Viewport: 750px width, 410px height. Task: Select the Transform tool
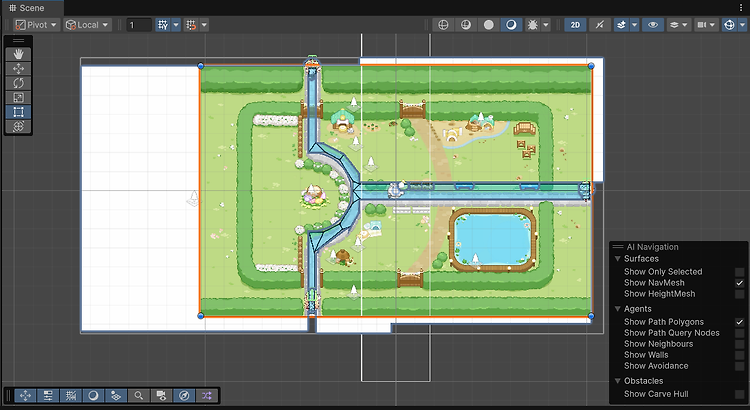pos(18,126)
